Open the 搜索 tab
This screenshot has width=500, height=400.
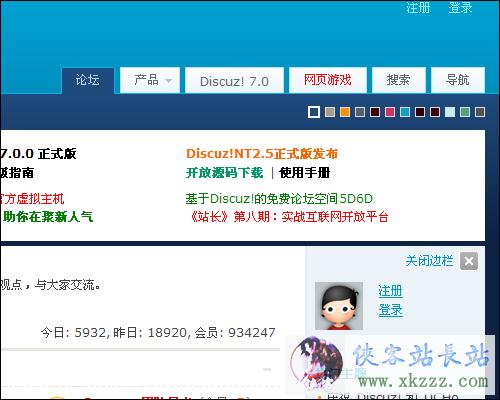[399, 80]
